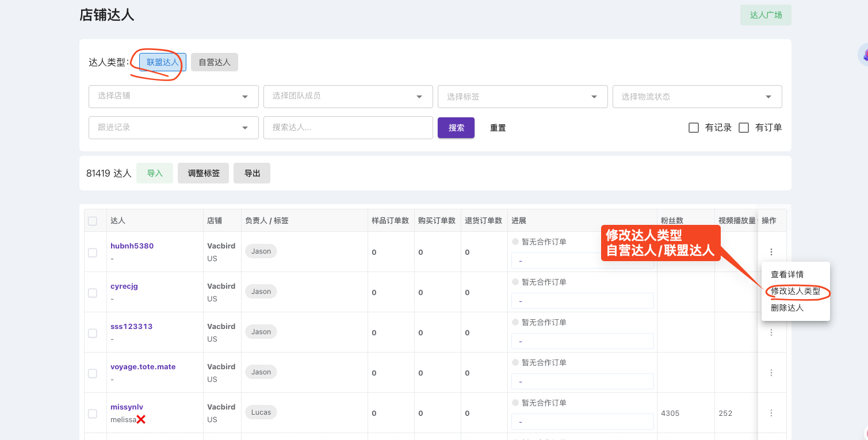Screen dimensions: 868x440
Task: Click the purple 搜索 button
Action: pos(456,128)
